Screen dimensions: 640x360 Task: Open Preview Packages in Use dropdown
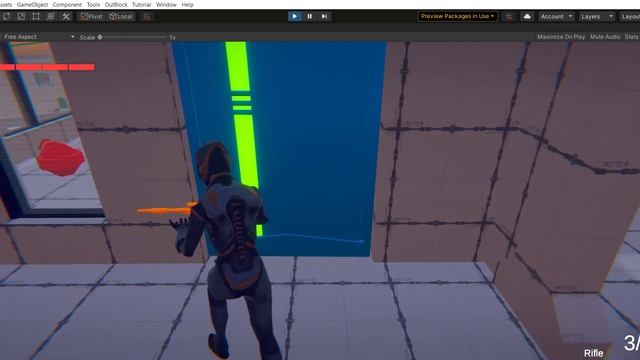click(x=458, y=16)
